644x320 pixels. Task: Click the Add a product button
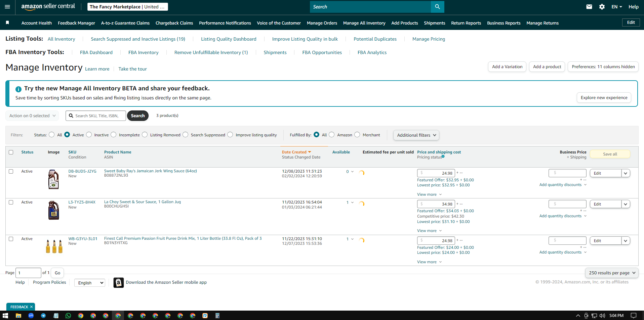point(547,67)
